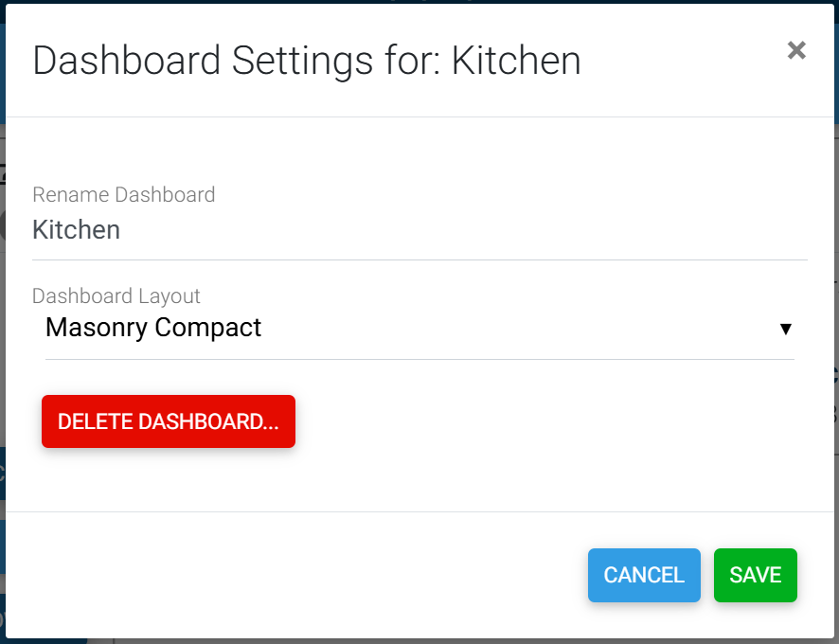Viewport: 839px width, 644px height.
Task: Click the 'Masonry Compact' selected value text
Action: (153, 329)
